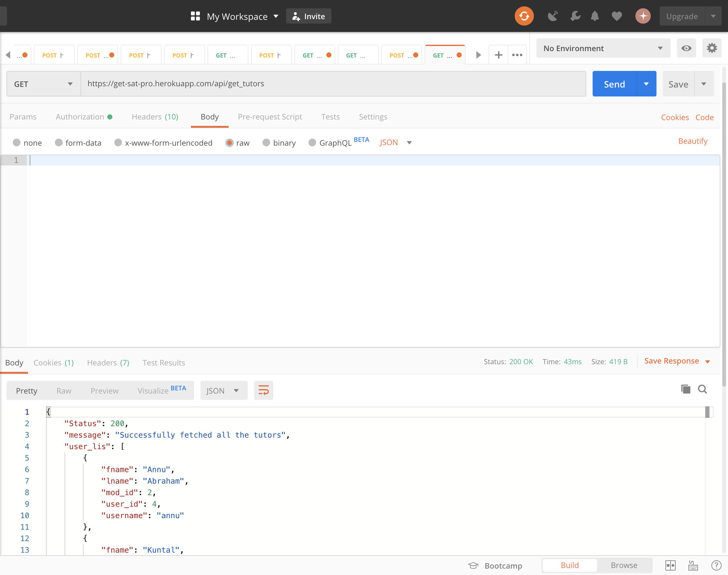Click the workspace grid icon
Screen dimensions: 728x575
pos(195,16)
